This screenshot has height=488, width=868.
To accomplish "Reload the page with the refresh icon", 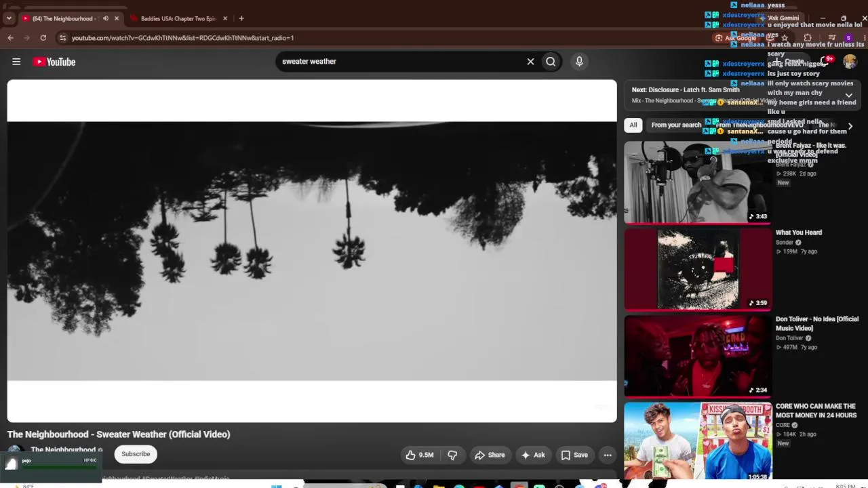I will tap(43, 38).
